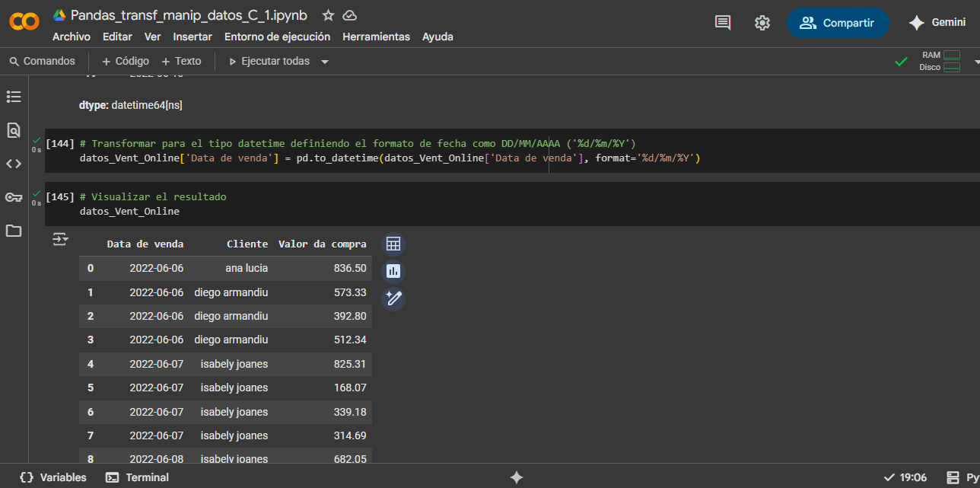Screen dimensions: 980x488
Task: Click the 'Cliente' column header
Action: (247, 244)
